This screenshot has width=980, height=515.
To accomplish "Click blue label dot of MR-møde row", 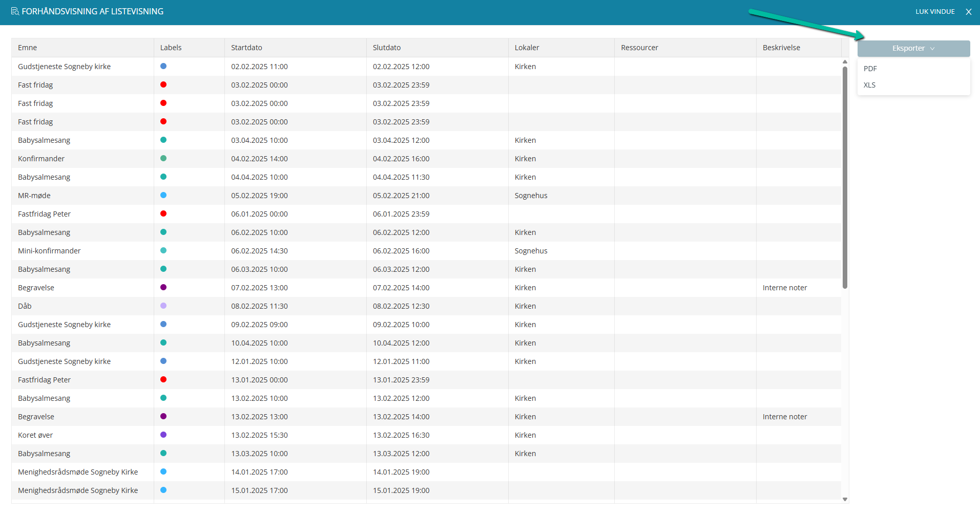I will click(163, 195).
